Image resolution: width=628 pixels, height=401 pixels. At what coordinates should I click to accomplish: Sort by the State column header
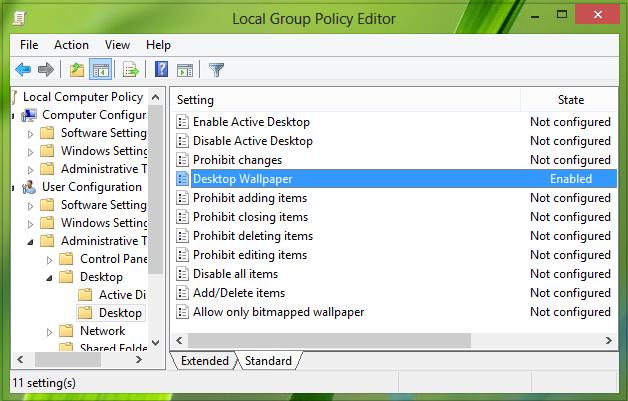coord(570,100)
